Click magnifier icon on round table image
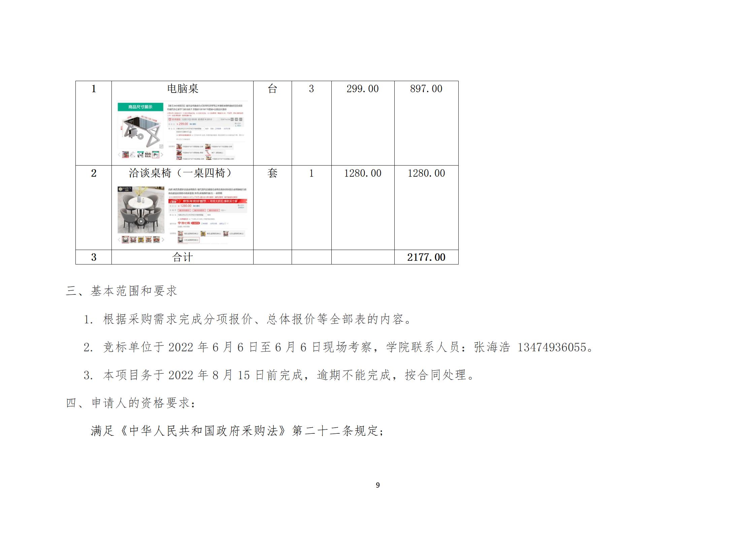Image resolution: width=756 pixels, height=534 pixels. coord(162,231)
